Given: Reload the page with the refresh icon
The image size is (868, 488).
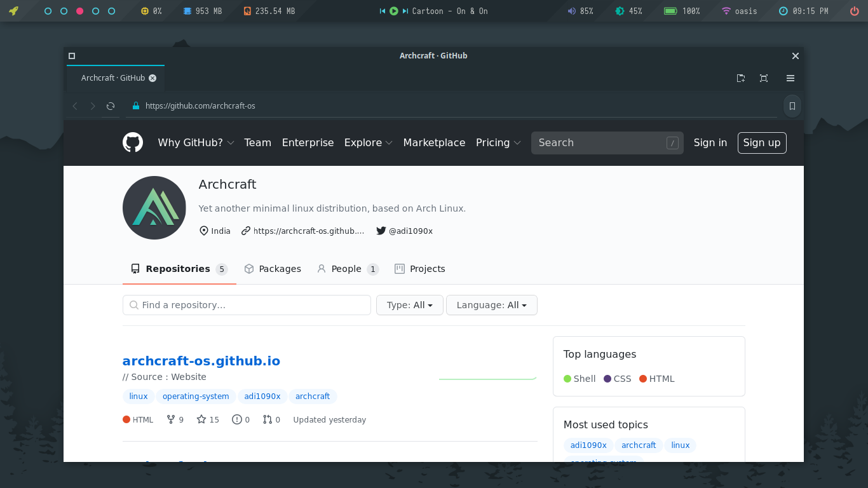Looking at the screenshot, I should tap(111, 106).
